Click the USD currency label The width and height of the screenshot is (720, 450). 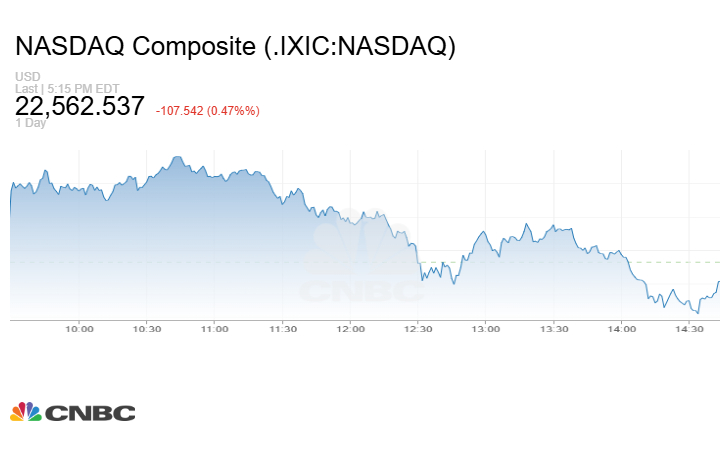pos(27,77)
